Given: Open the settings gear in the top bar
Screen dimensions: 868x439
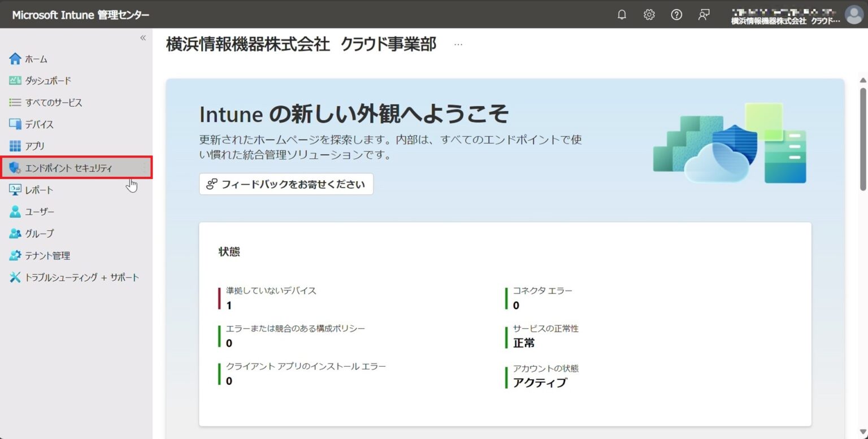Looking at the screenshot, I should [x=649, y=15].
